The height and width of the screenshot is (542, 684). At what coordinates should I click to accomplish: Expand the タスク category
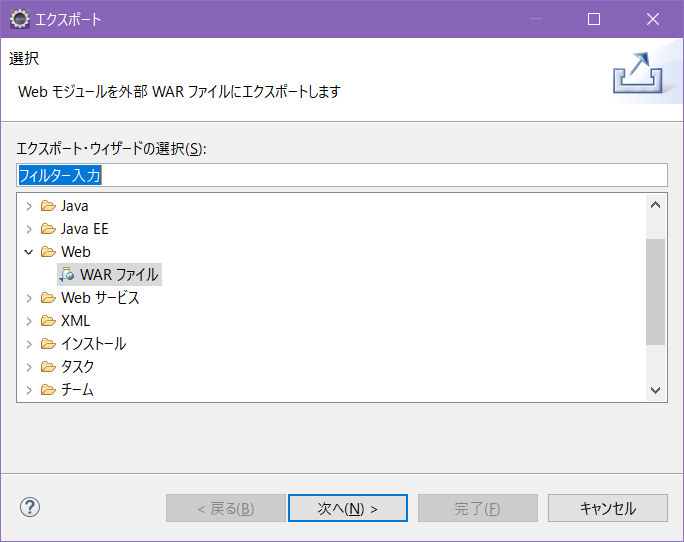[x=29, y=367]
